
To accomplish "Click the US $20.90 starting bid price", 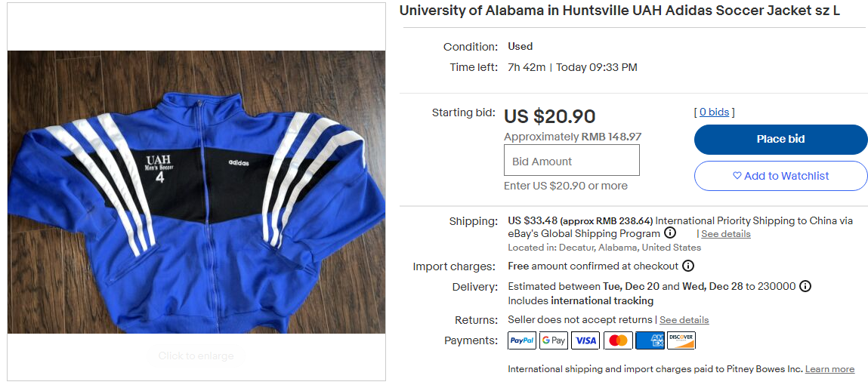I will (549, 116).
